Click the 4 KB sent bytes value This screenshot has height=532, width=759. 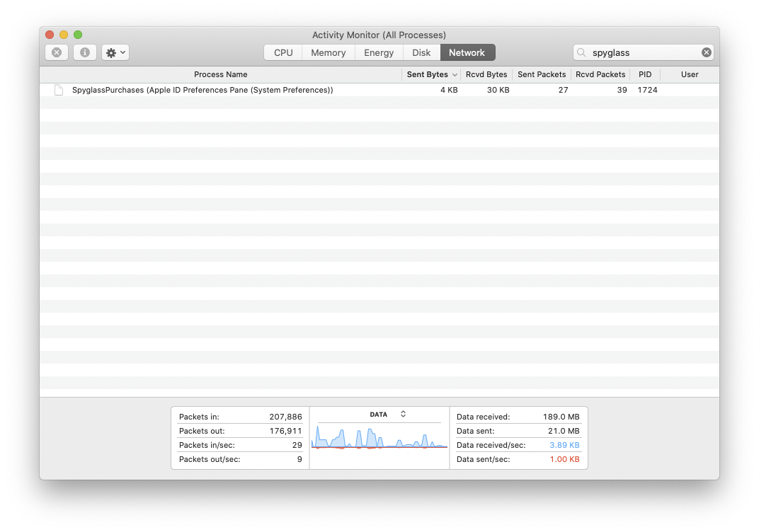[449, 90]
